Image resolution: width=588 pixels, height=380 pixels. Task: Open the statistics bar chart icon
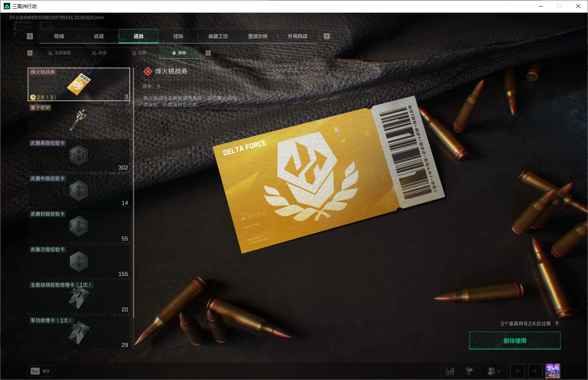click(450, 371)
